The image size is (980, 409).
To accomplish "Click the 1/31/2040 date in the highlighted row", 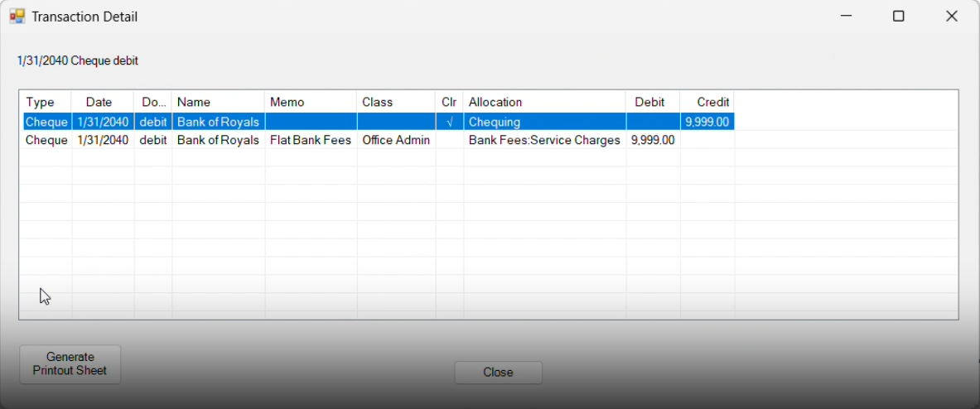I will (103, 122).
